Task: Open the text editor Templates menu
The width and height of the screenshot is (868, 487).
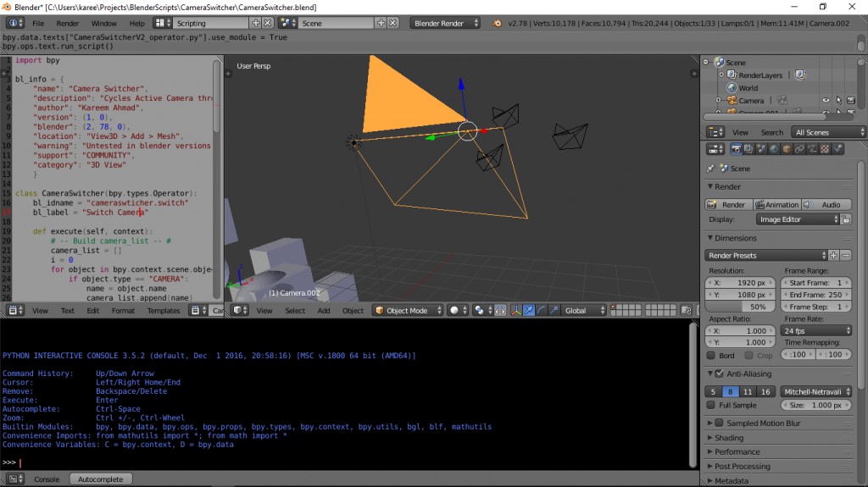Action: [164, 311]
